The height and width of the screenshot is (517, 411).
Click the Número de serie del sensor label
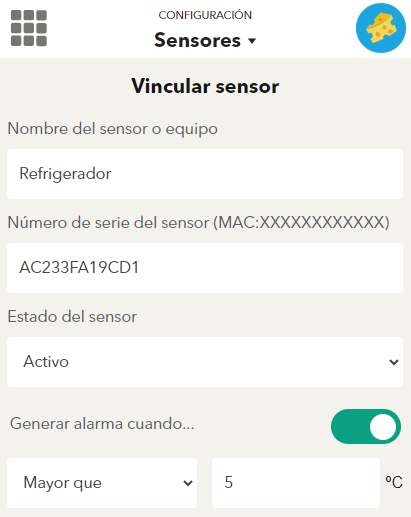pos(199,222)
